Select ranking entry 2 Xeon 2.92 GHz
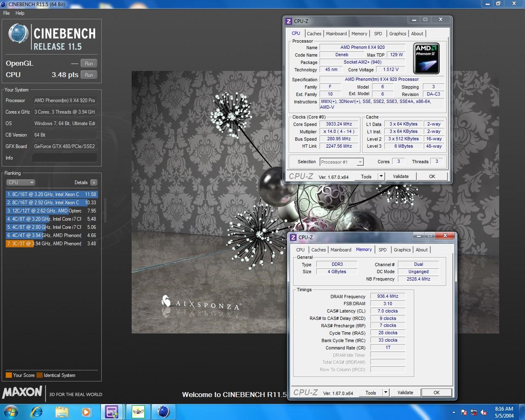Image resolution: width=525 pixels, height=420 pixels. [x=52, y=203]
